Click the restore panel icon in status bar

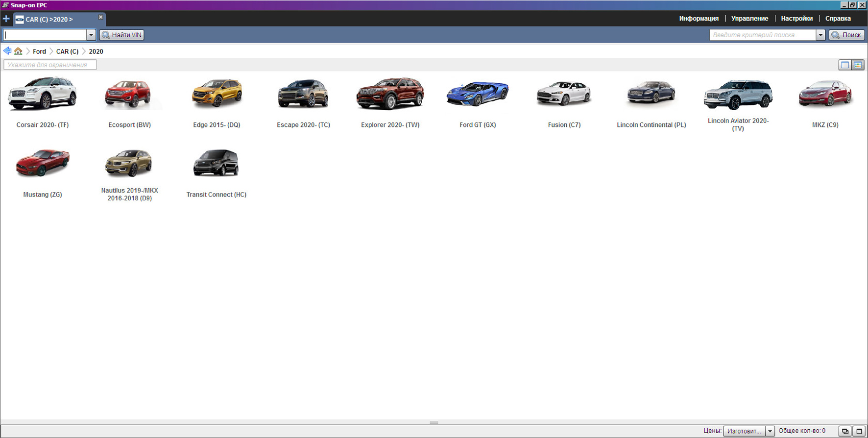[x=845, y=431]
